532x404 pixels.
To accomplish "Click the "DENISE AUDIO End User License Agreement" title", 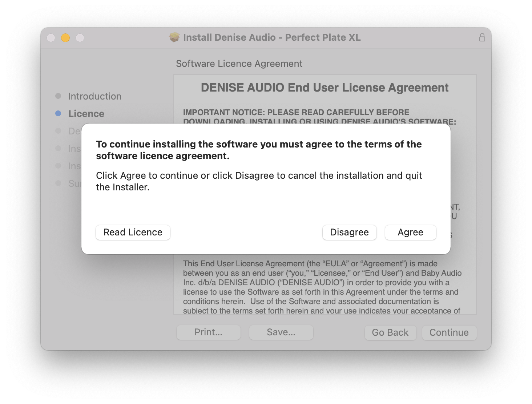I will (325, 88).
